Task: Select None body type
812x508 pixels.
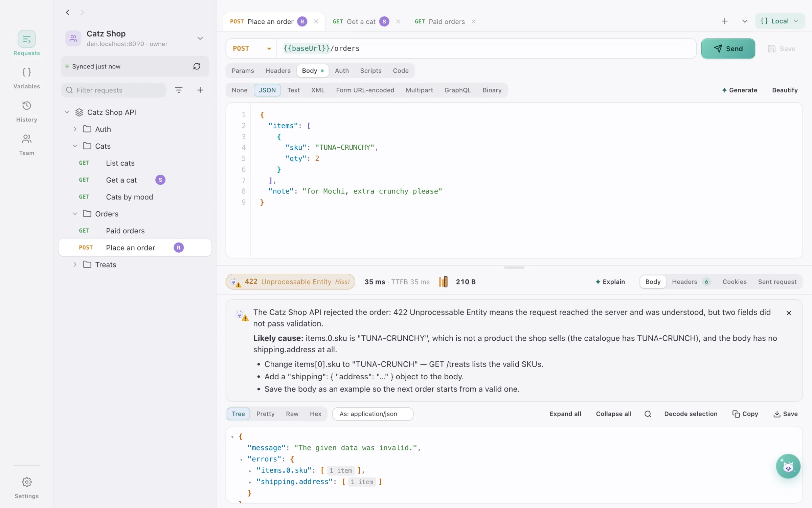Action: (240, 90)
